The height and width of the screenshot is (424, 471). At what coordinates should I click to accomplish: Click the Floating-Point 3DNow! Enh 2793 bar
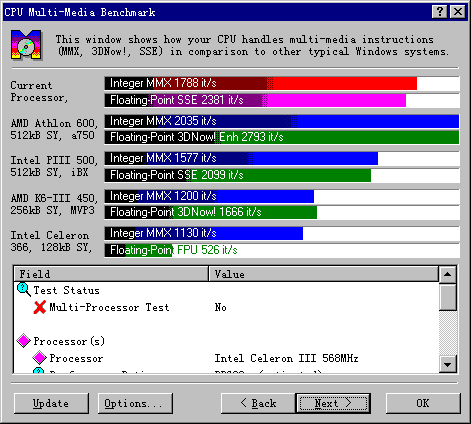(x=282, y=137)
